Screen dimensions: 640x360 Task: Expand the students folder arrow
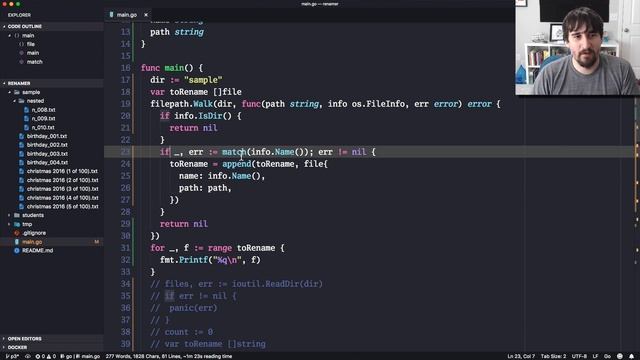click(9, 216)
